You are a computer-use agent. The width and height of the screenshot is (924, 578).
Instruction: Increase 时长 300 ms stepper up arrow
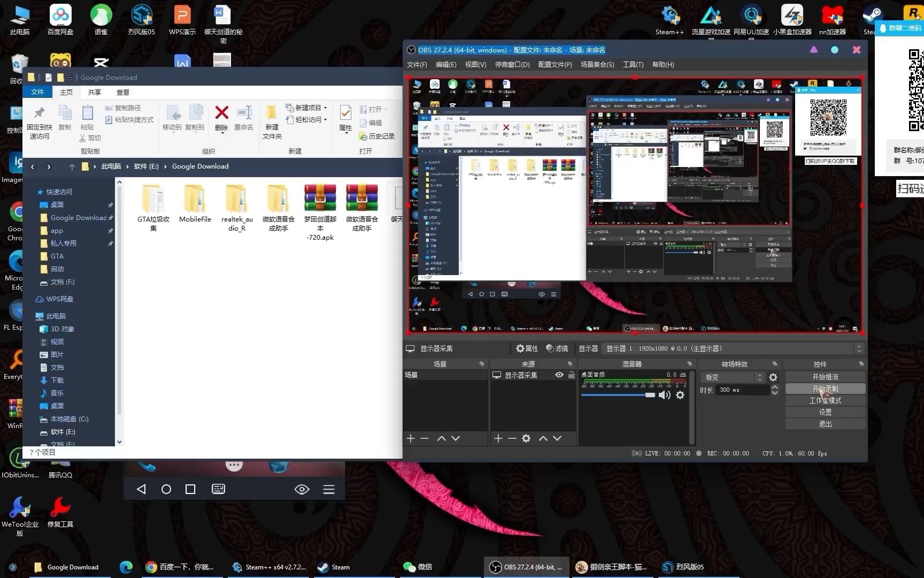tap(775, 387)
